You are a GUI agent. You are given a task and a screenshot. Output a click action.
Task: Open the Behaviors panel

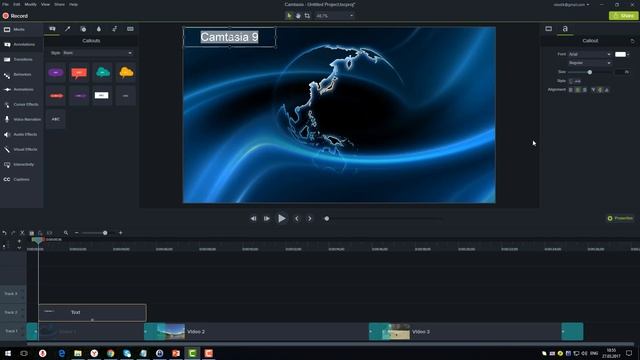point(21,75)
